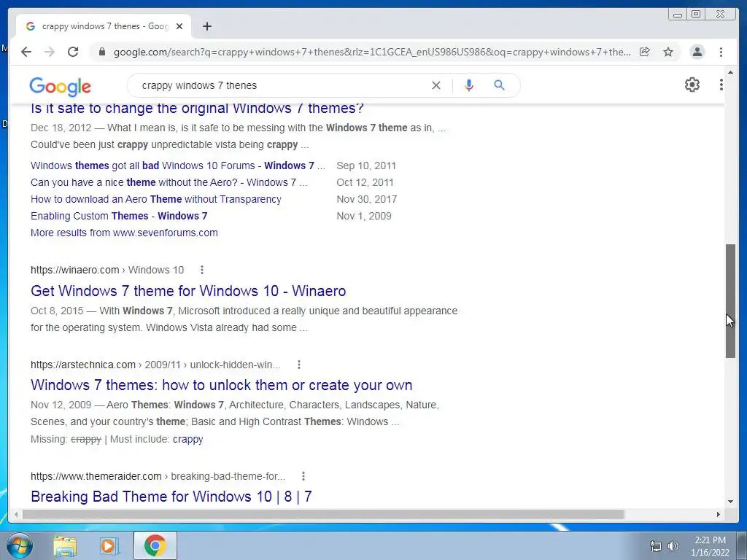Open 'Is it safe to change the original Windows 7 themes?'

197,108
